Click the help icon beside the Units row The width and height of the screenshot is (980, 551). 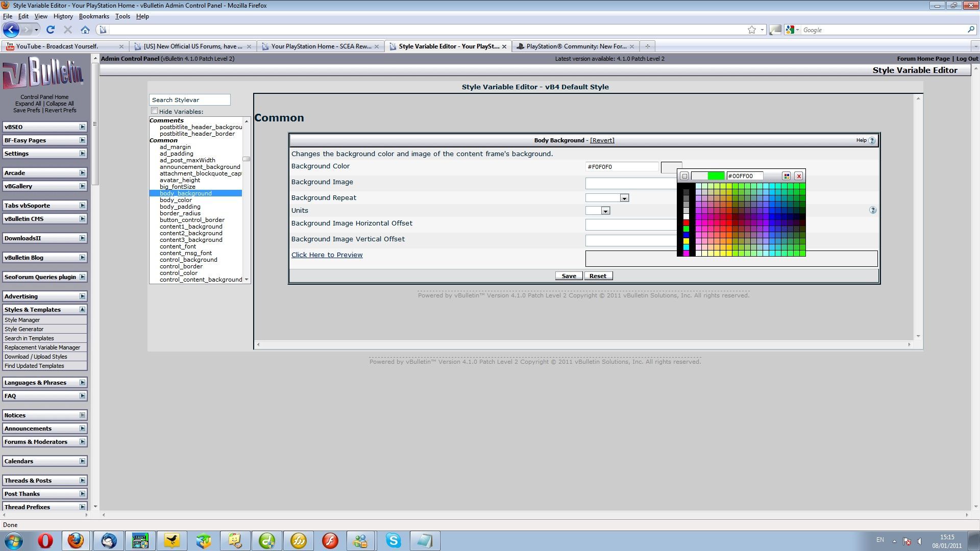point(873,210)
